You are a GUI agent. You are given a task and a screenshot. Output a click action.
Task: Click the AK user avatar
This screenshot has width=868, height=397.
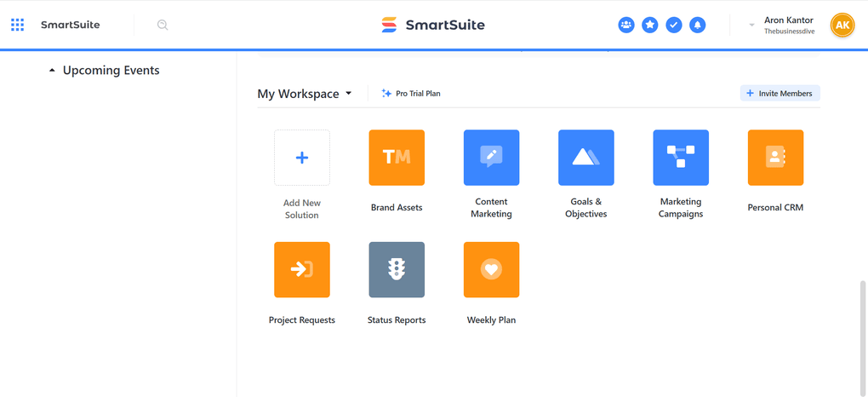click(x=842, y=25)
